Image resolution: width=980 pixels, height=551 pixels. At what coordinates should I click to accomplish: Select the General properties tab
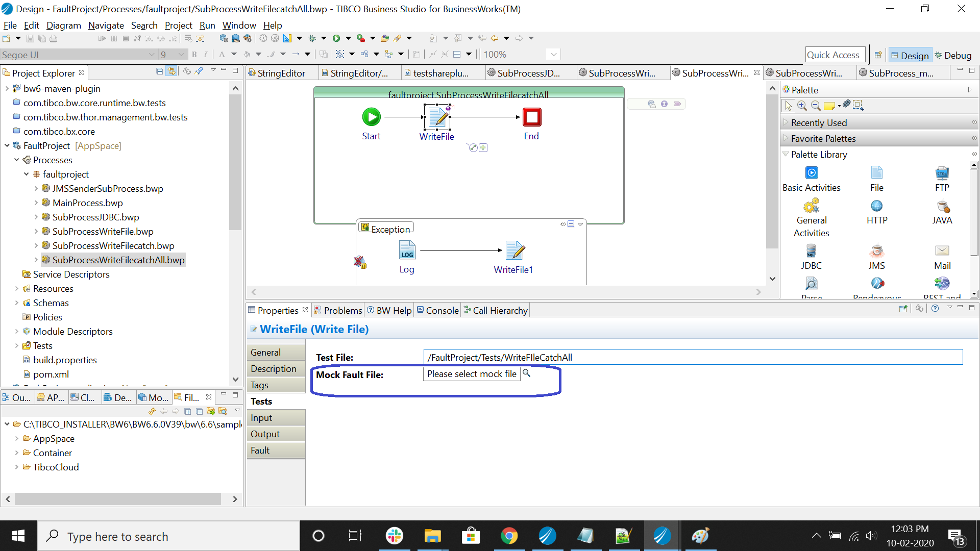point(276,353)
